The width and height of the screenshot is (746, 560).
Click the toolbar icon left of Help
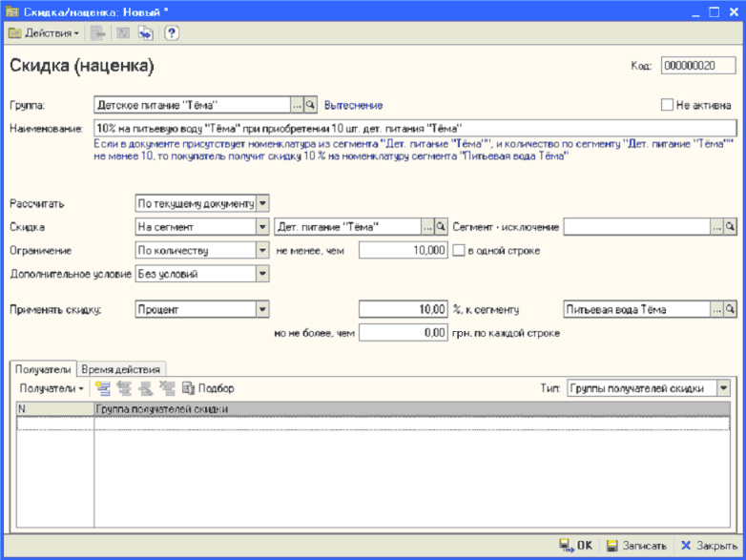[146, 33]
